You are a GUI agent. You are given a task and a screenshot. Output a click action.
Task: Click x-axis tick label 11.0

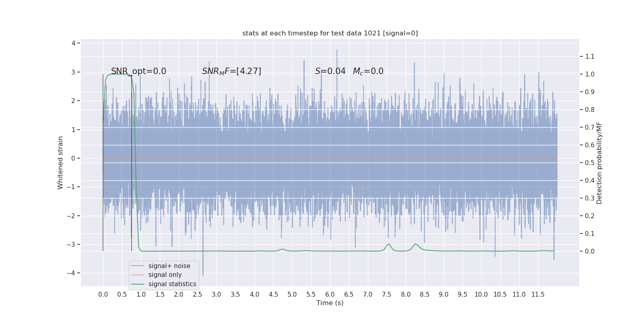[519, 294]
